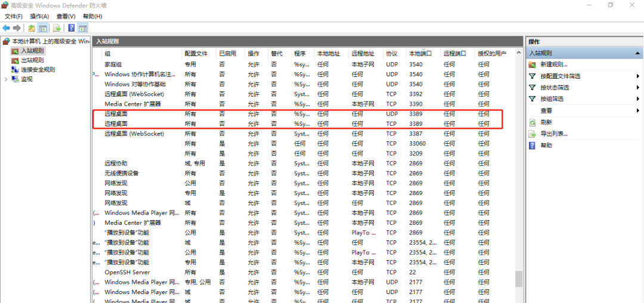Collapse the 入站规则 actions section header
Viewport: 644px width, 303px height.
pos(638,54)
